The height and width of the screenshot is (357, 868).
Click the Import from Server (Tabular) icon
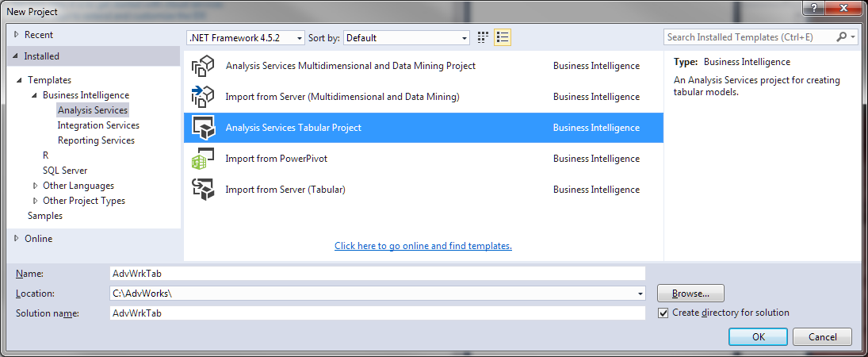[x=203, y=190]
